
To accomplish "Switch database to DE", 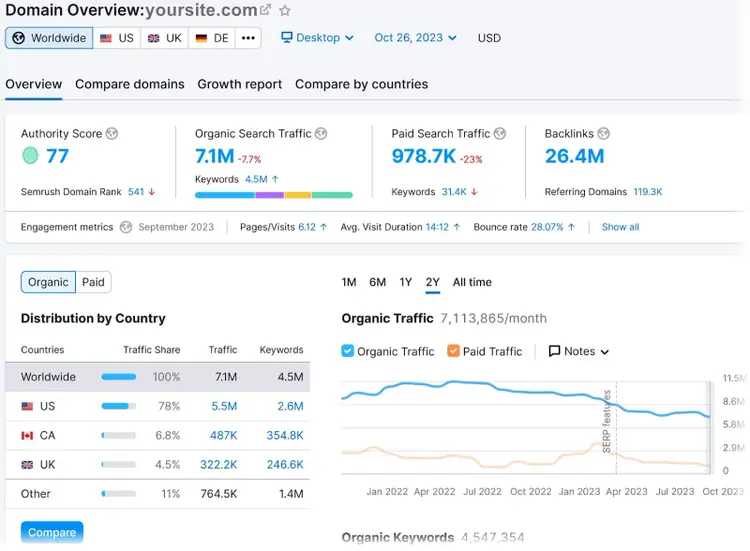I will pos(212,38).
